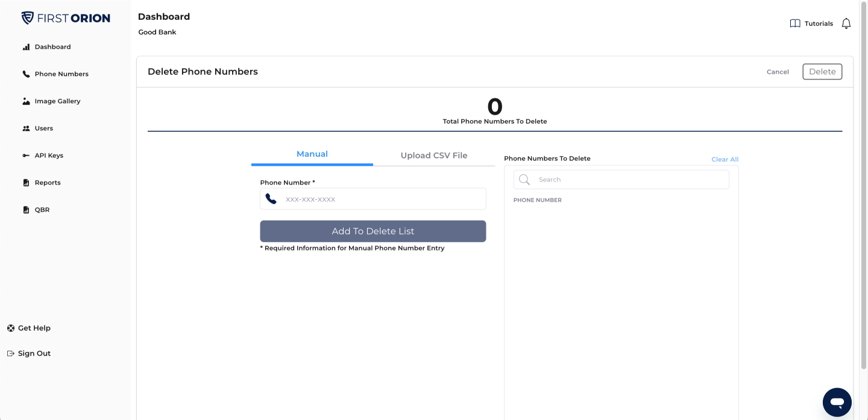Click the Good Bank account name
Image resolution: width=868 pixels, height=420 pixels.
[157, 33]
